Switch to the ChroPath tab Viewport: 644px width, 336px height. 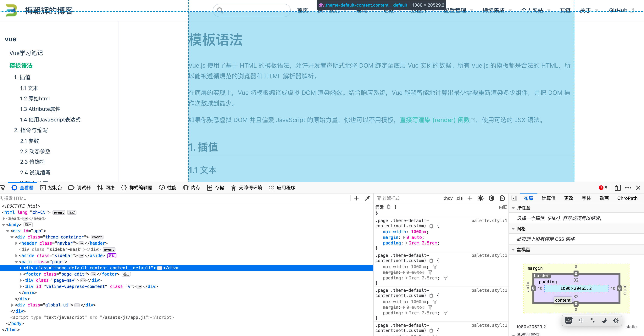click(x=627, y=198)
